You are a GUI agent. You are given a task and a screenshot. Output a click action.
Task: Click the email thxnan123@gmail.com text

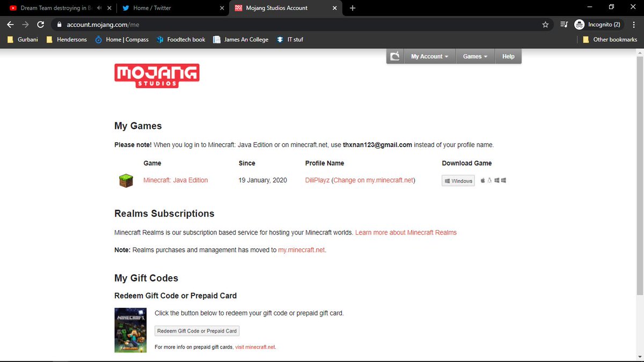click(377, 145)
